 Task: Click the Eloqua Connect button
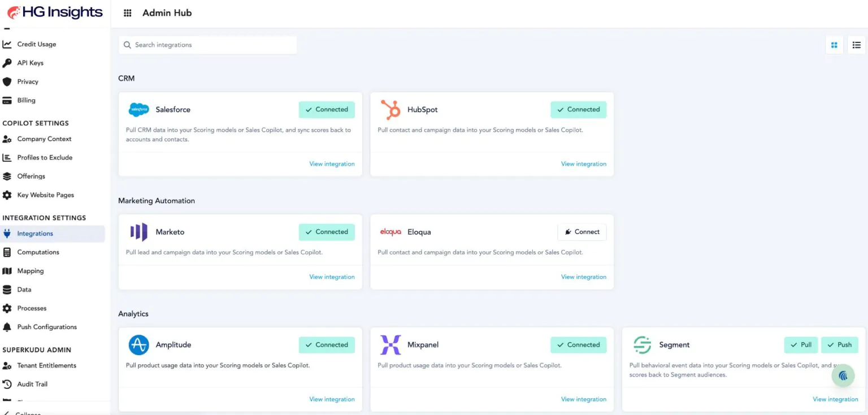pos(582,232)
